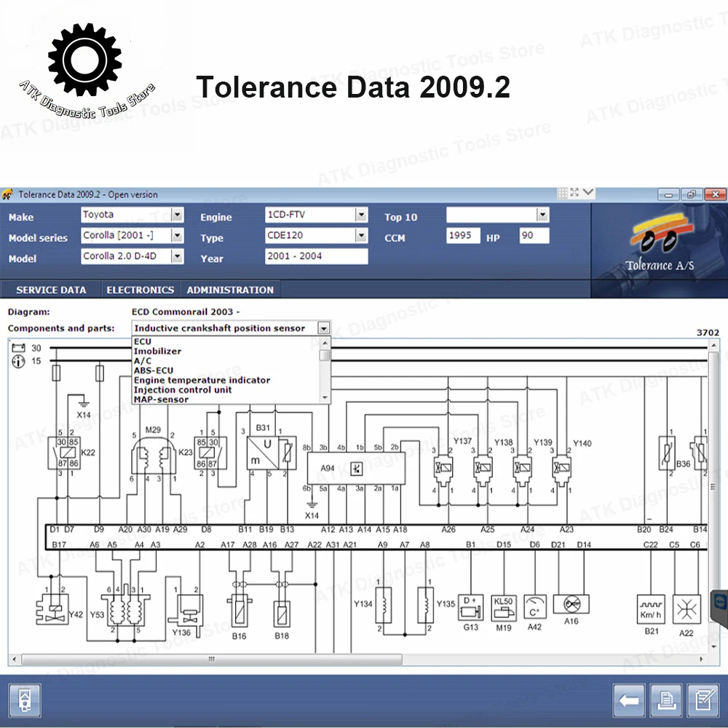Click the B16 sensor symbol

tap(240, 612)
